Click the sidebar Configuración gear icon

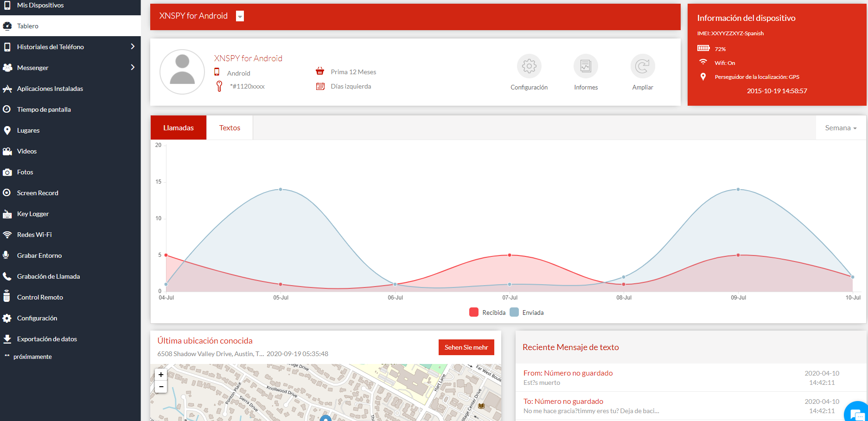point(7,318)
